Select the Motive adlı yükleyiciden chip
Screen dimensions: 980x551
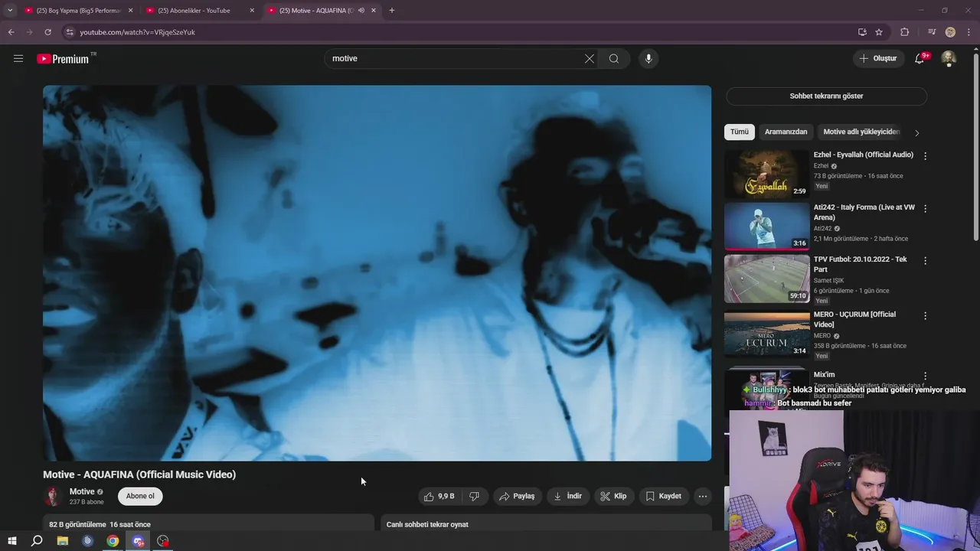click(x=861, y=132)
